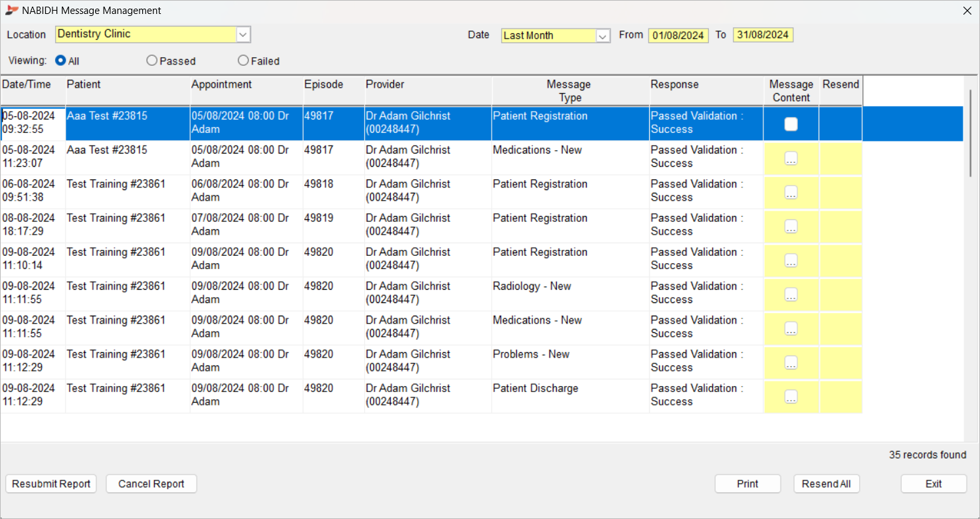
Task: Click the Resend All button
Action: [x=827, y=484]
